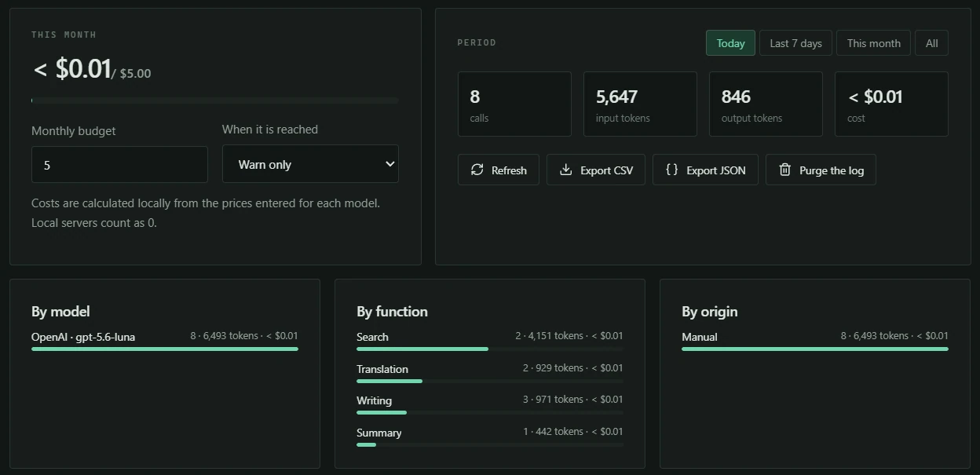
Task: Click 'OpenAI · gpt-5.6-luna' model label
Action: tap(83, 337)
